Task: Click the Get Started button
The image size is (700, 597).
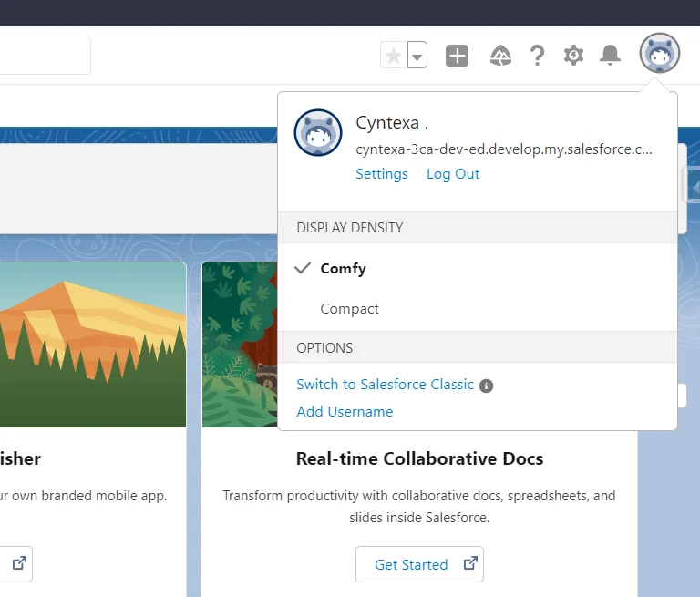Action: pyautogui.click(x=419, y=564)
